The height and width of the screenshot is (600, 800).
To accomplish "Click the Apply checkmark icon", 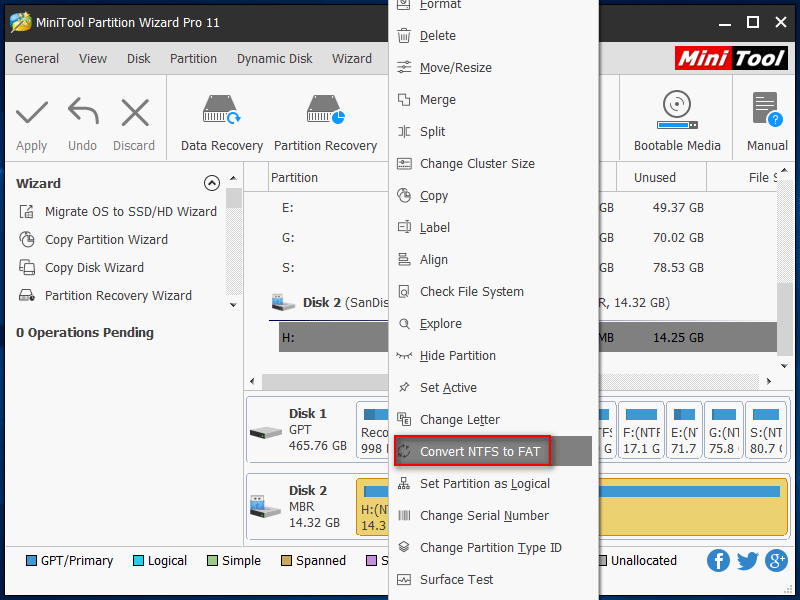I will tap(32, 113).
